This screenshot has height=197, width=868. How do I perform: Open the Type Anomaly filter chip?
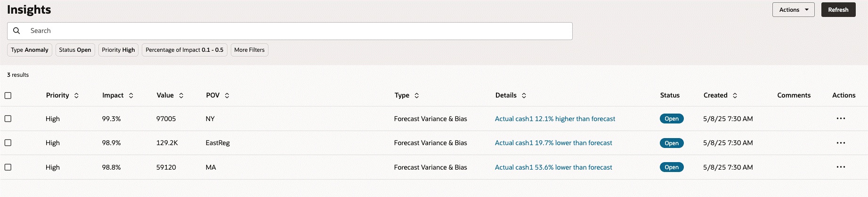coord(30,50)
